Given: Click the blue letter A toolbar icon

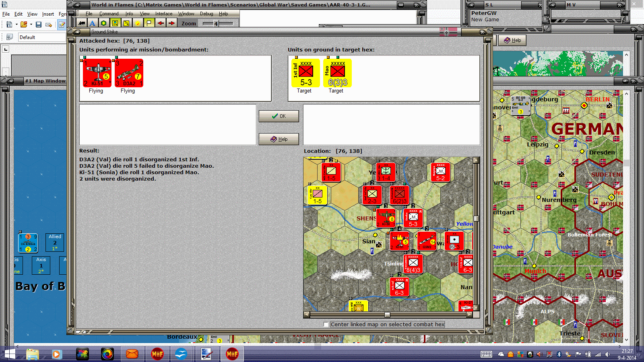Looking at the screenshot, I should (93, 23).
